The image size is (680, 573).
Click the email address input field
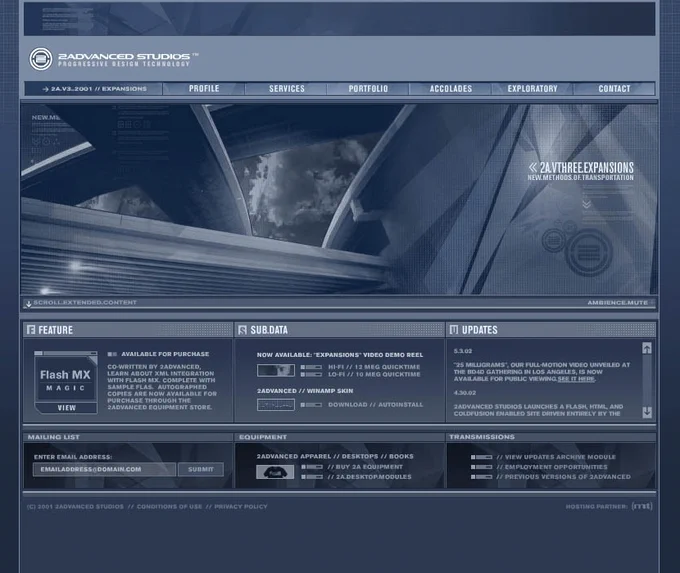pyautogui.click(x=104, y=469)
